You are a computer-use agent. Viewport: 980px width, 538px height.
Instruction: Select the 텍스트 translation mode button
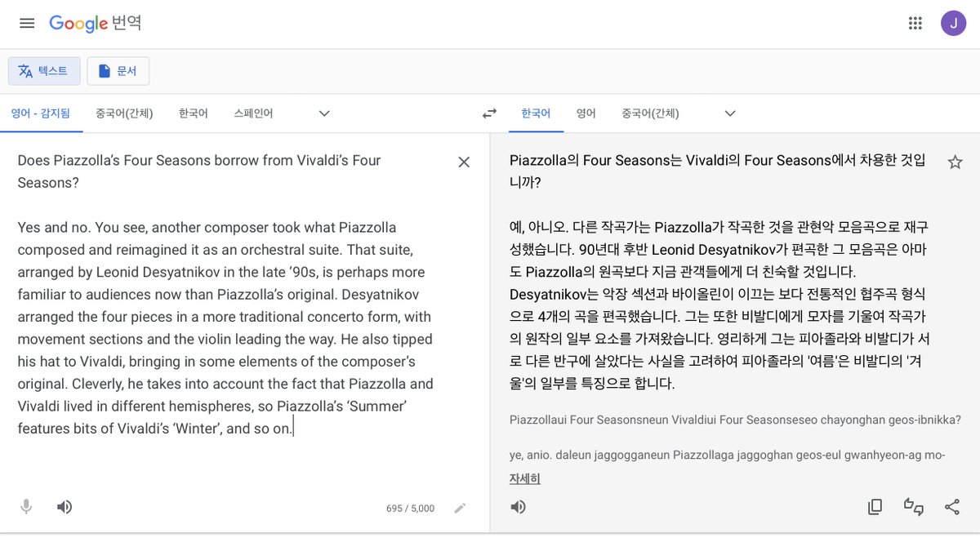[44, 71]
